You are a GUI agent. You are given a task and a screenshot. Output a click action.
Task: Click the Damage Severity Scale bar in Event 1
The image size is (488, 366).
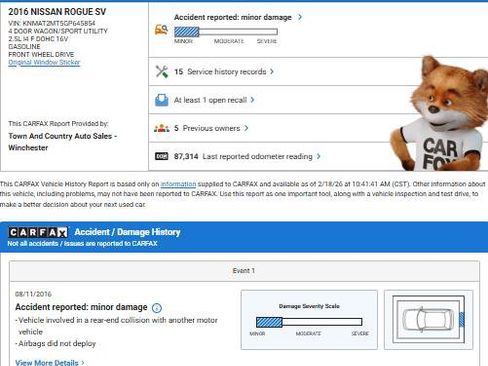(x=309, y=322)
